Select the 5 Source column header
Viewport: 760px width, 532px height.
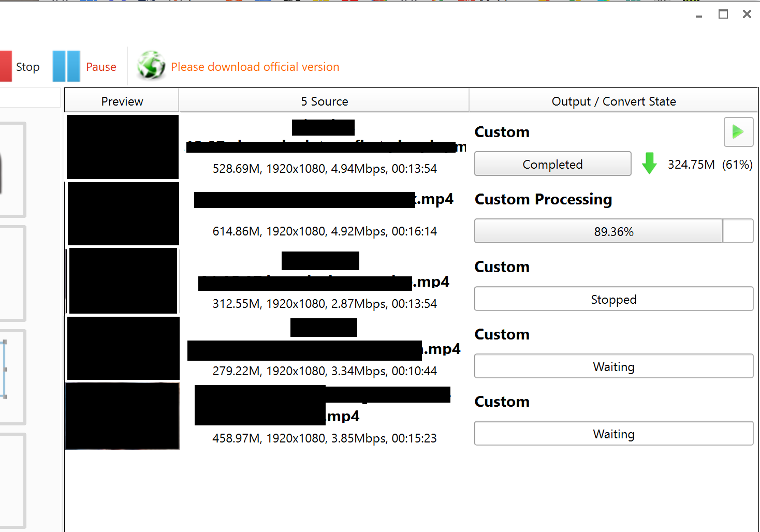324,101
